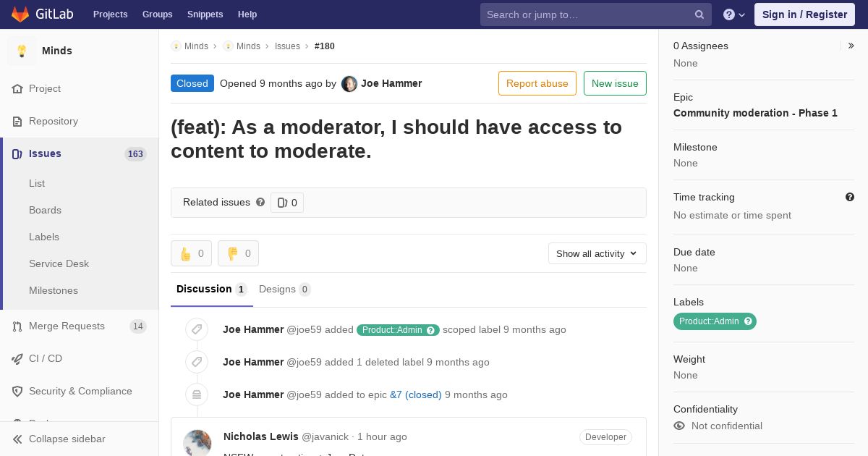This screenshot has width=868, height=456.
Task: Click the '1 hour ago' comment timestamp
Action: pos(382,436)
